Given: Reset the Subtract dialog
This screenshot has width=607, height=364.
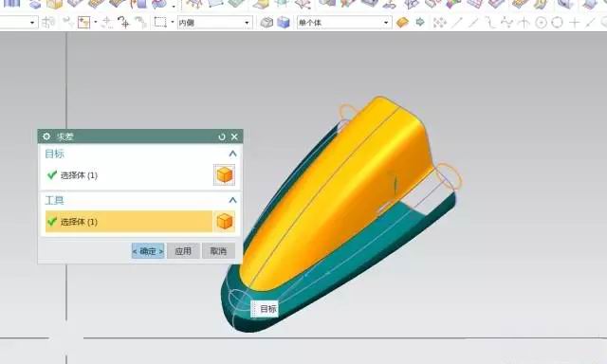Looking at the screenshot, I should coord(222,136).
